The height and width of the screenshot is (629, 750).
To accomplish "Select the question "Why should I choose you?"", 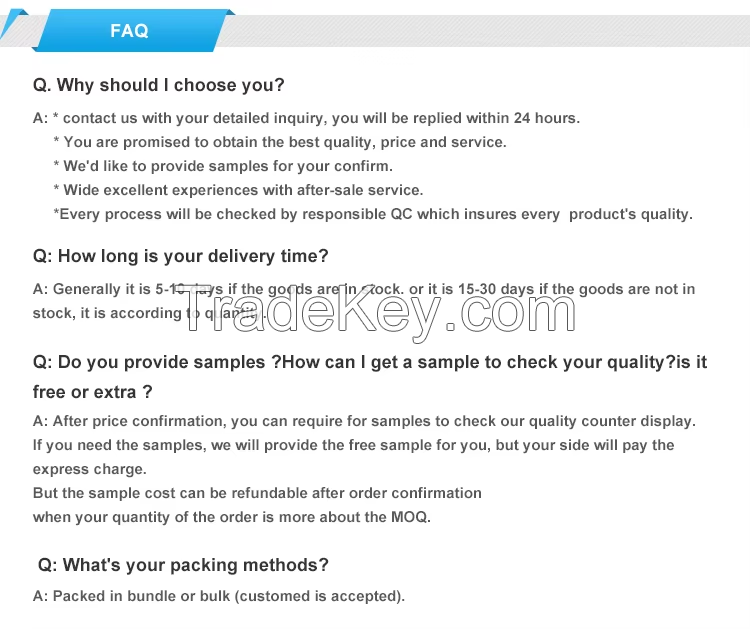I will (158, 85).
